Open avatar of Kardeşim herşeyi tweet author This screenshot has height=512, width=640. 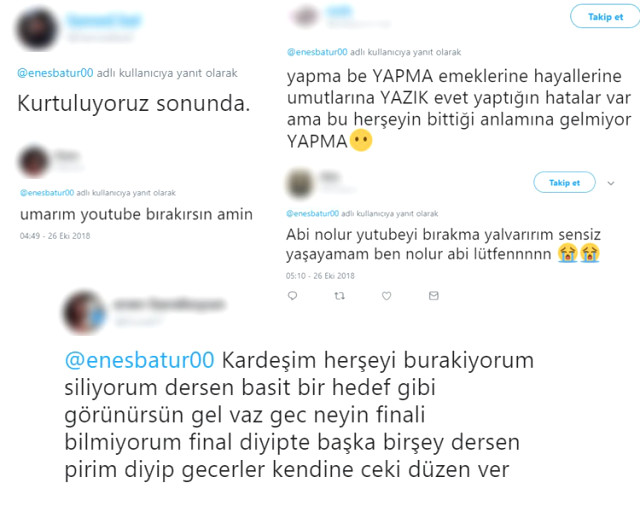coord(84,312)
